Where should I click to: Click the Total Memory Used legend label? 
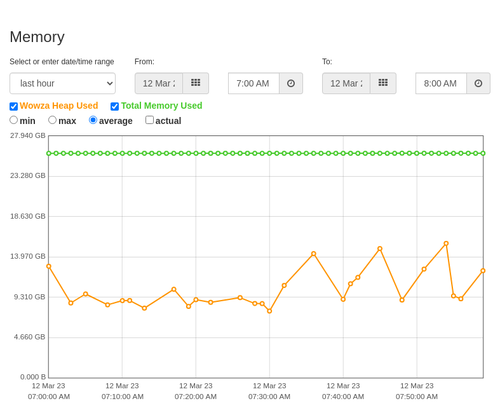click(161, 106)
